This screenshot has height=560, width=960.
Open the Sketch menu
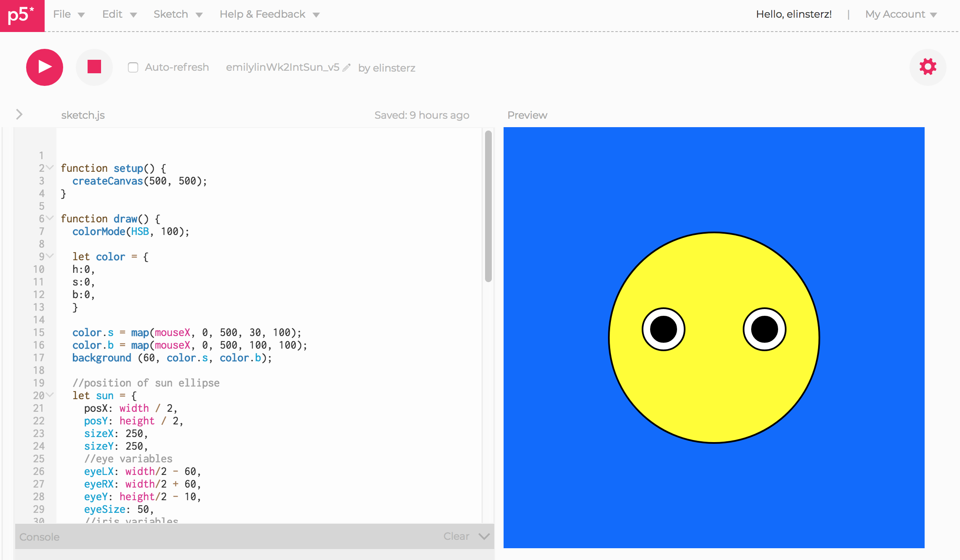click(178, 14)
